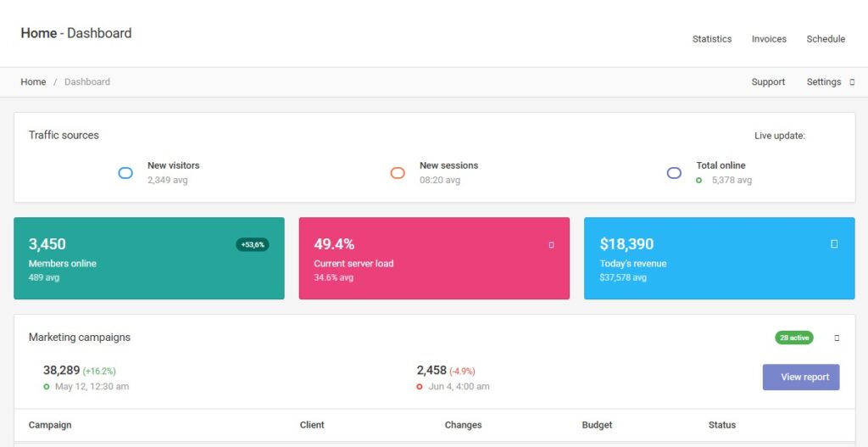
Task: Click the +53,6% badge on Members online
Action: [253, 244]
